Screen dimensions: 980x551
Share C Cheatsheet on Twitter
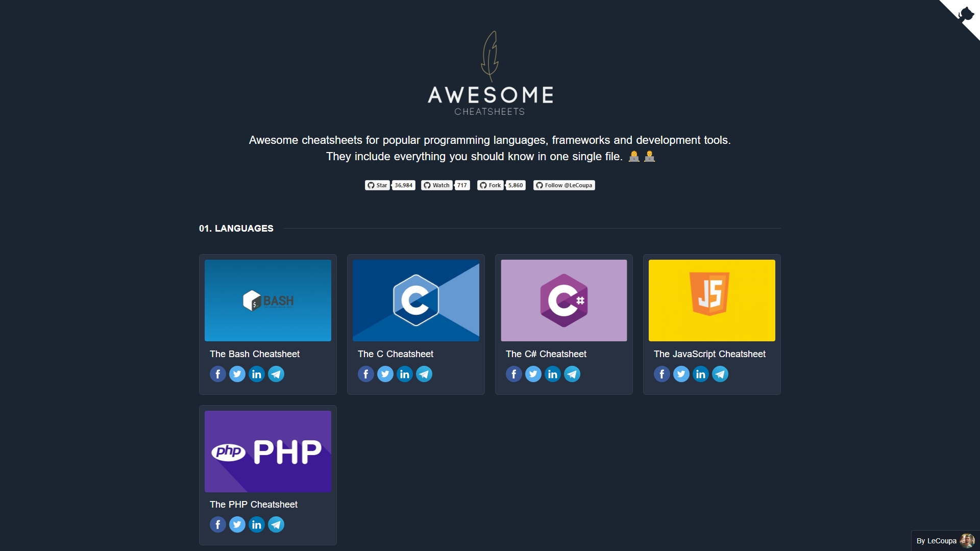[385, 374]
